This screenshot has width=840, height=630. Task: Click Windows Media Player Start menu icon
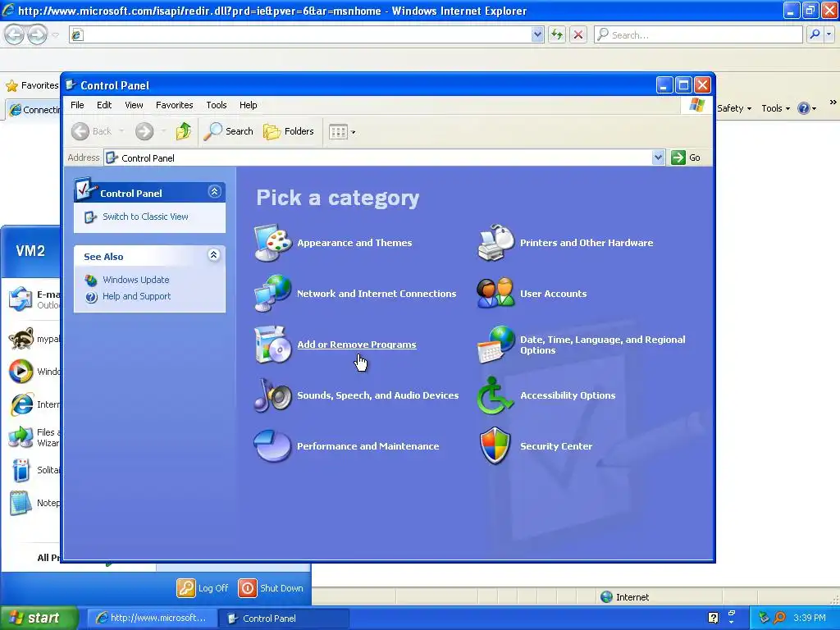click(x=21, y=372)
